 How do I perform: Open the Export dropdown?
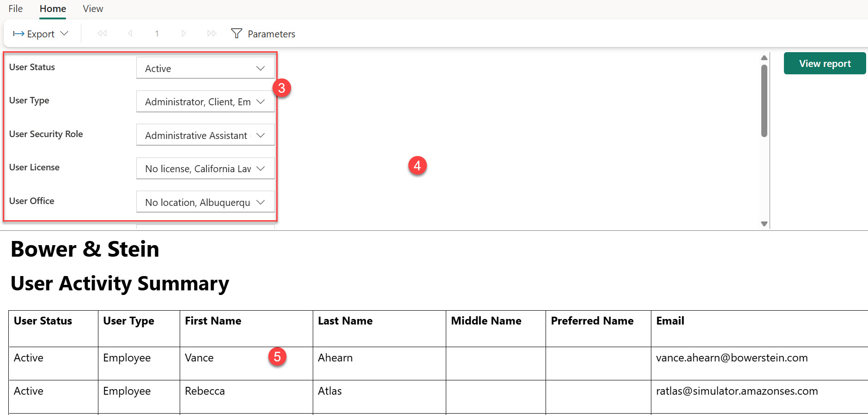click(41, 34)
